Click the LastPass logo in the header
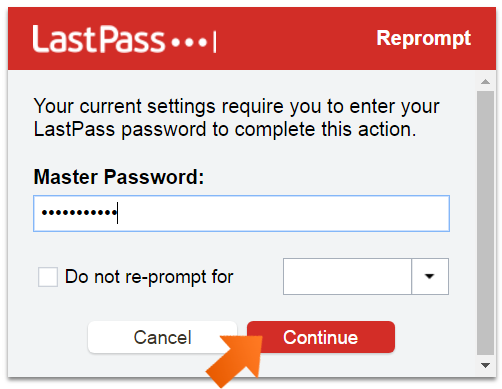This screenshot has height=389, width=502. [124, 39]
